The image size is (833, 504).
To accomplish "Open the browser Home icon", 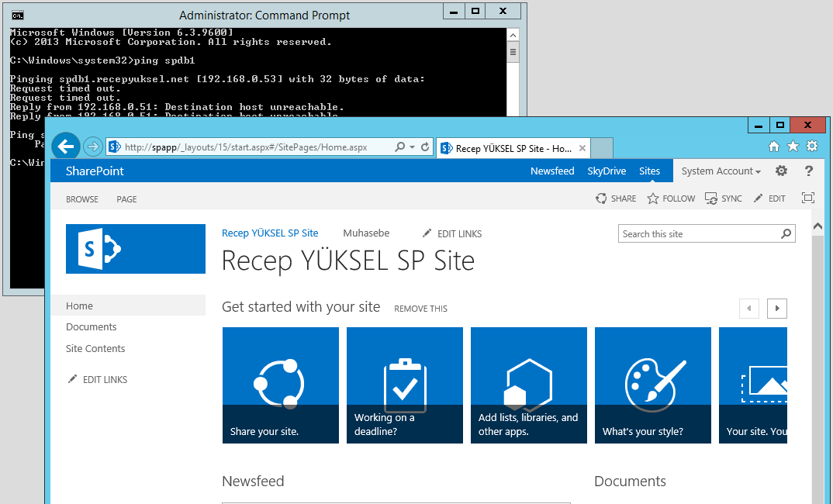I will pos(774,147).
